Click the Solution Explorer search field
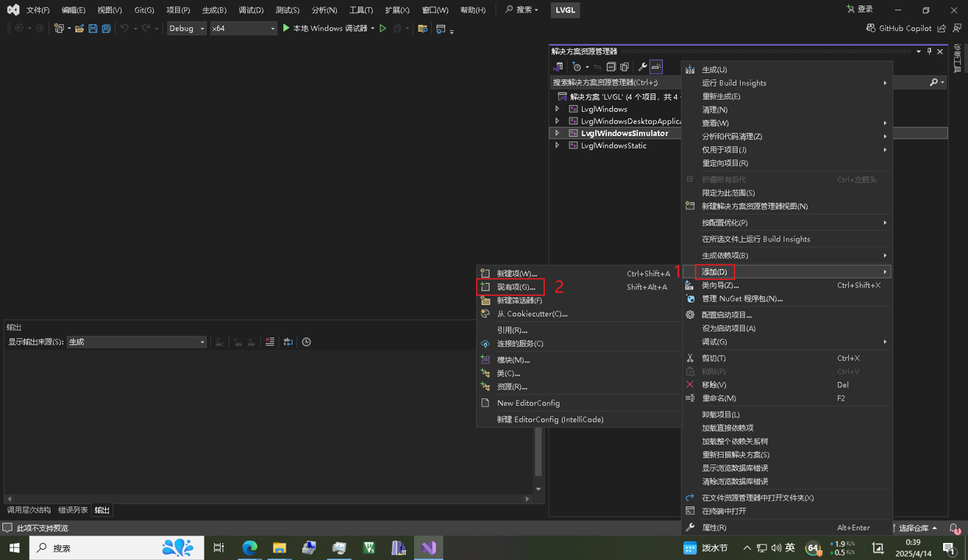This screenshot has height=560, width=968. (x=615, y=82)
